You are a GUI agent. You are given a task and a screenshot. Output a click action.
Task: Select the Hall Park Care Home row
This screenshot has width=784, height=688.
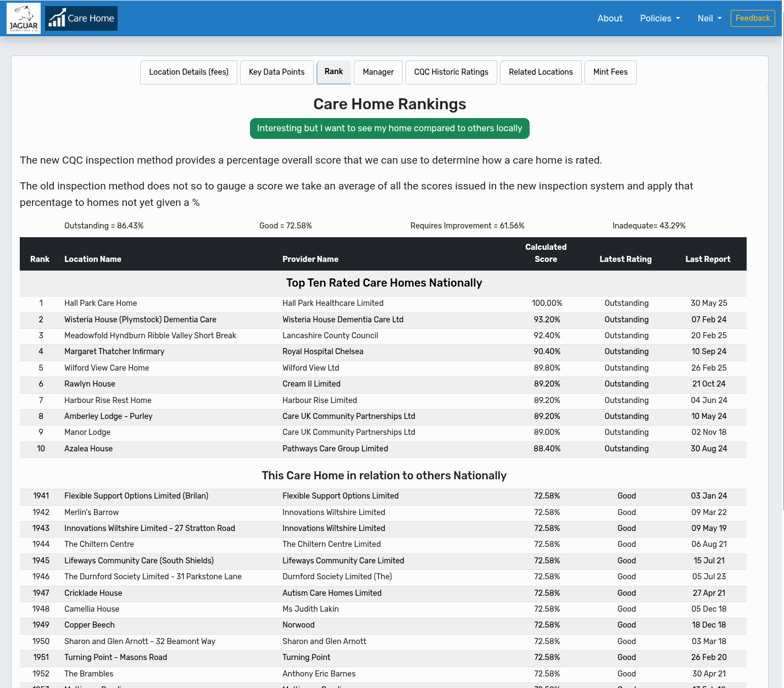(101, 303)
